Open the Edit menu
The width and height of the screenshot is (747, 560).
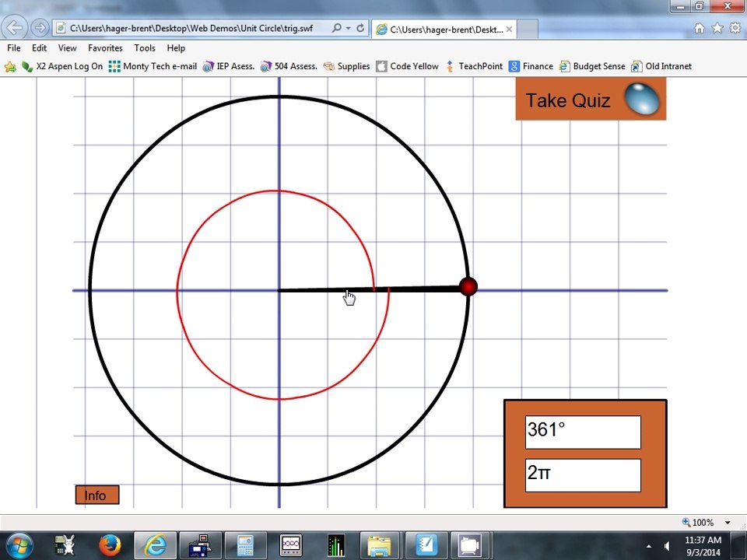click(x=39, y=48)
